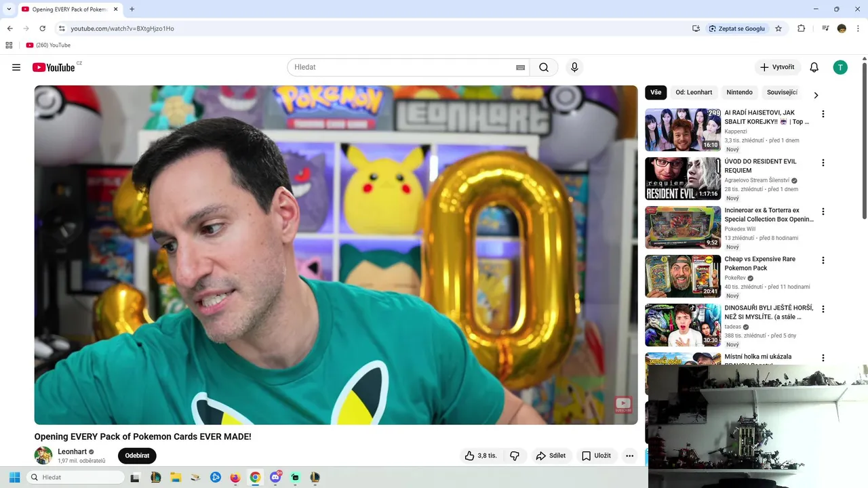Click the page vertical scrollbar
The image size is (868, 488).
(865, 141)
